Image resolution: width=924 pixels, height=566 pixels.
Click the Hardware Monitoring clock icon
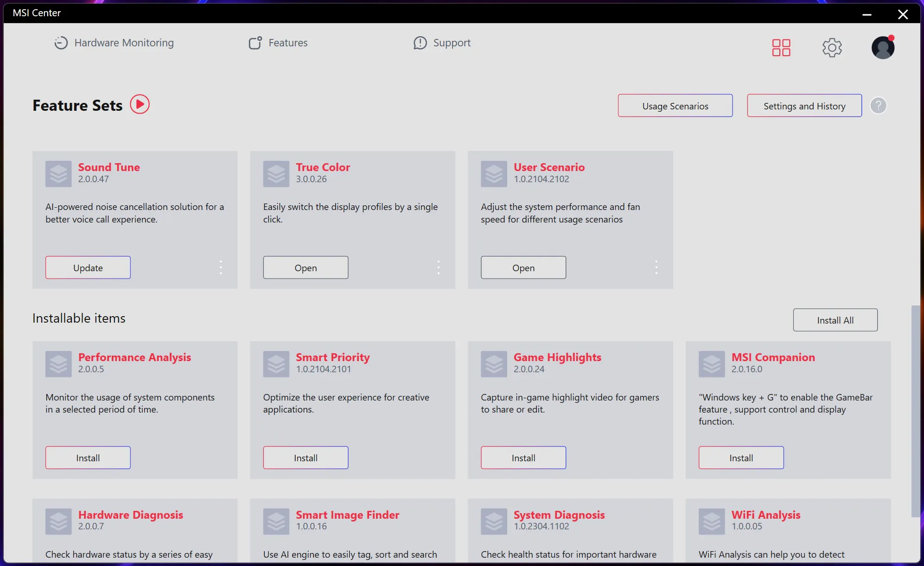click(x=61, y=43)
